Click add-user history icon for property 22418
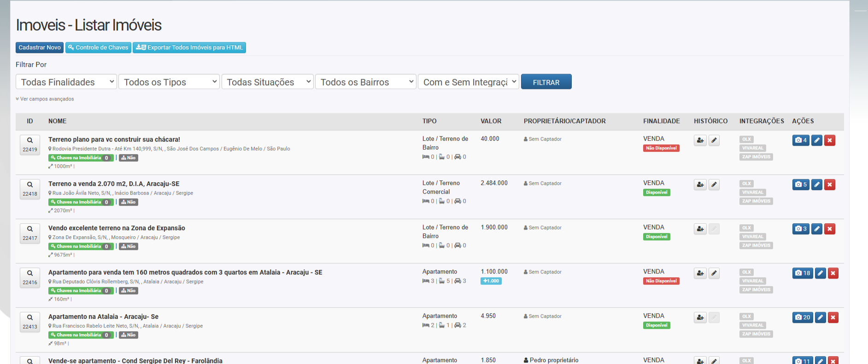This screenshot has width=868, height=364. (700, 185)
